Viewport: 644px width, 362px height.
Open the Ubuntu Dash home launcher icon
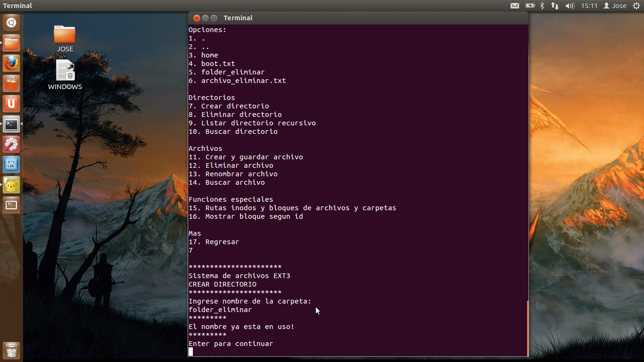coord(11,23)
